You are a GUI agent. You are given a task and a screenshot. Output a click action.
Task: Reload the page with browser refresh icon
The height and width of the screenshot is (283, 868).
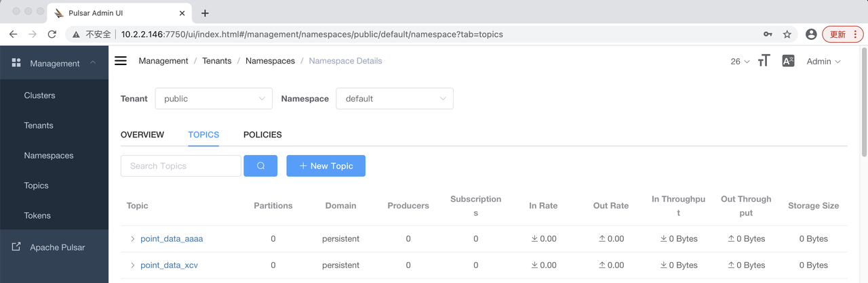[52, 34]
